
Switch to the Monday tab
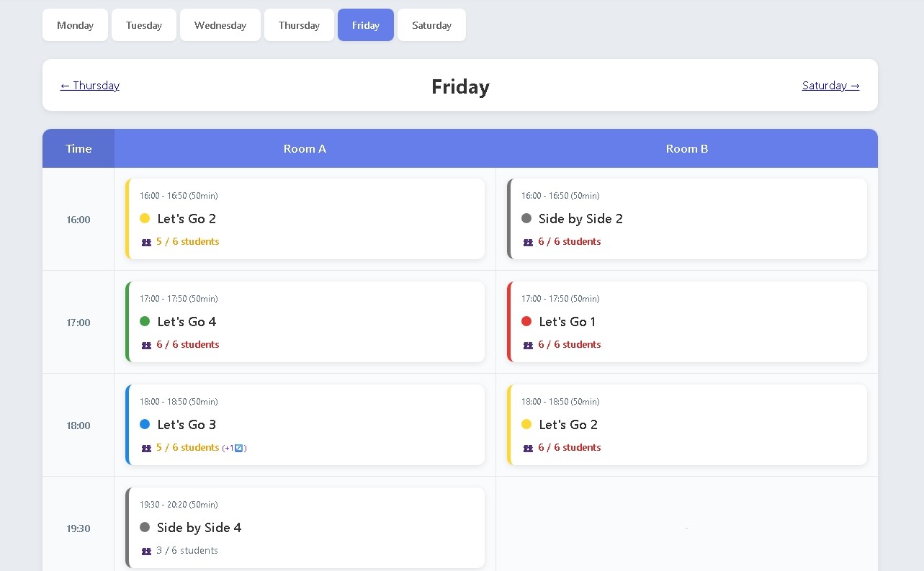pyautogui.click(x=75, y=24)
